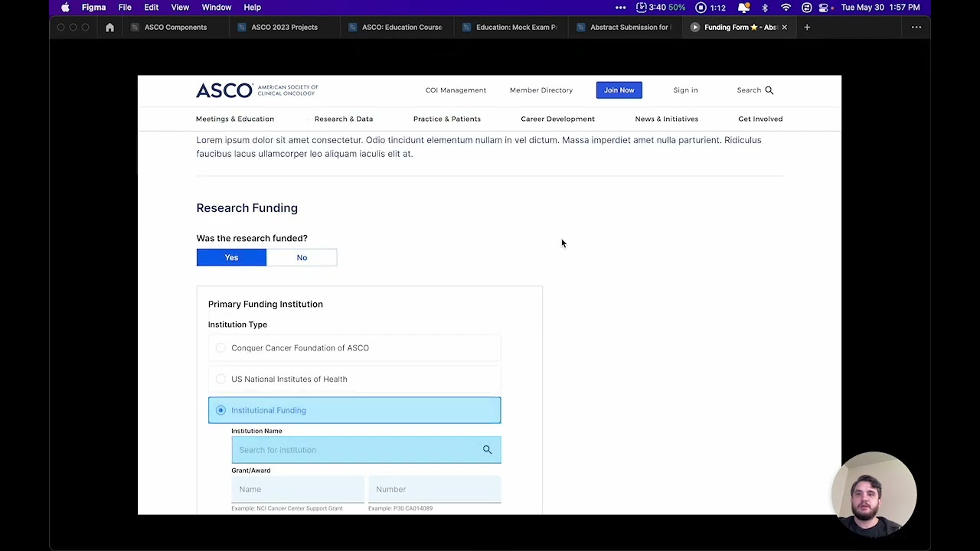Click the timer clock icon showing 3:40
This screenshot has height=551, width=980.
pyautogui.click(x=641, y=8)
